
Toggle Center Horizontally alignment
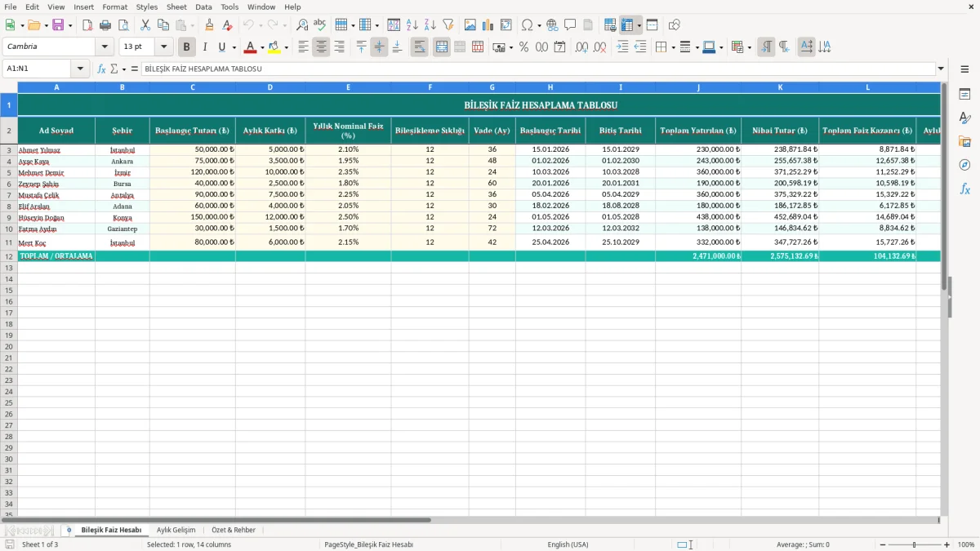[321, 47]
